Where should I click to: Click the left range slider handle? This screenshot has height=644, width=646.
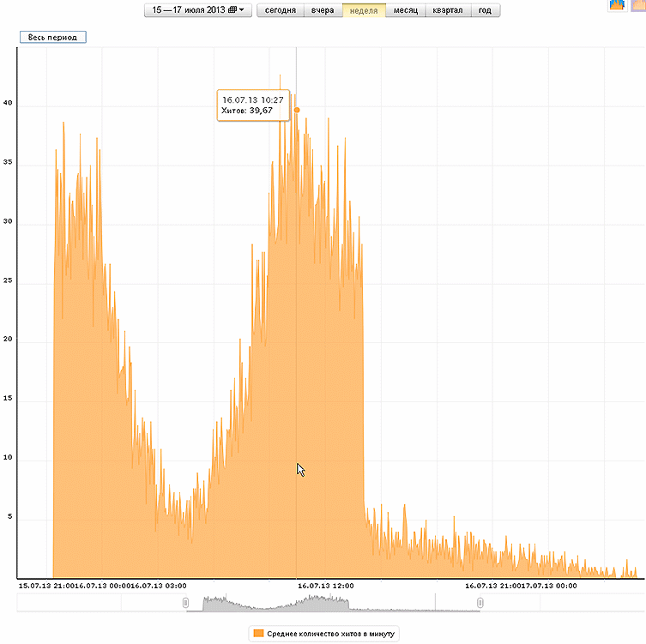click(186, 603)
